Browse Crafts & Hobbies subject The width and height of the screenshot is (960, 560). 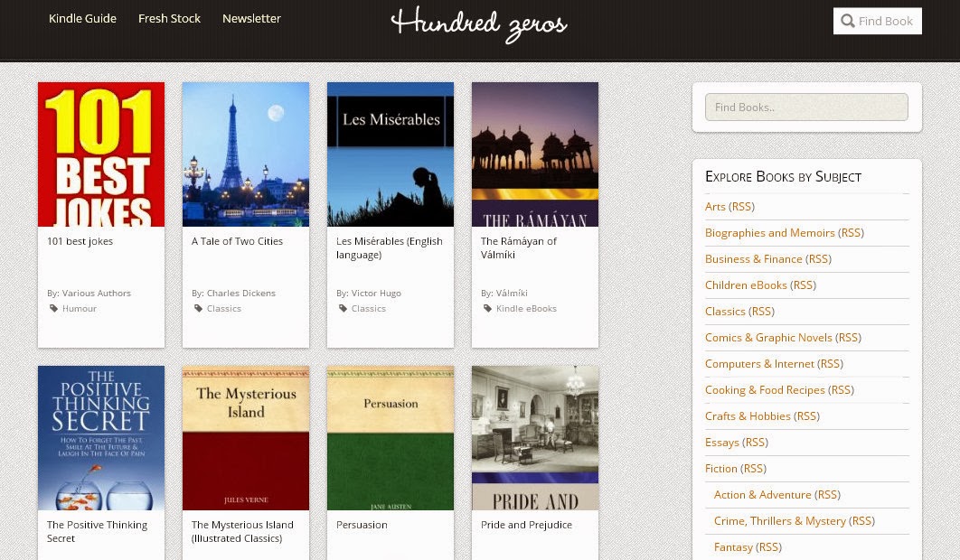click(x=748, y=416)
